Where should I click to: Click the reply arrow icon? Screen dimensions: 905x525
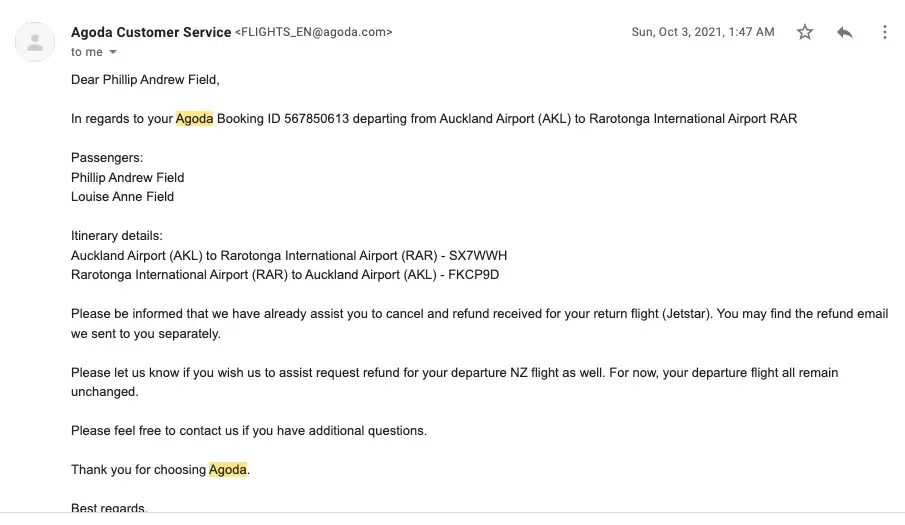click(845, 32)
